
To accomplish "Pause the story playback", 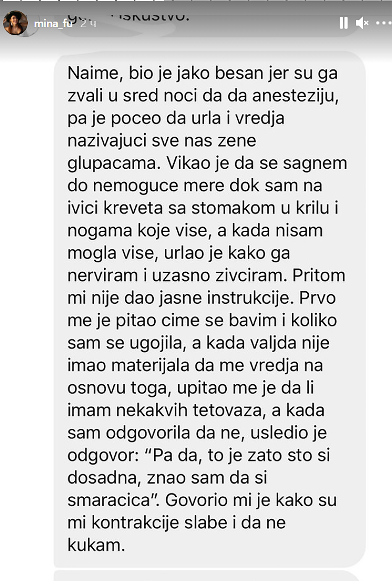I will [x=344, y=23].
